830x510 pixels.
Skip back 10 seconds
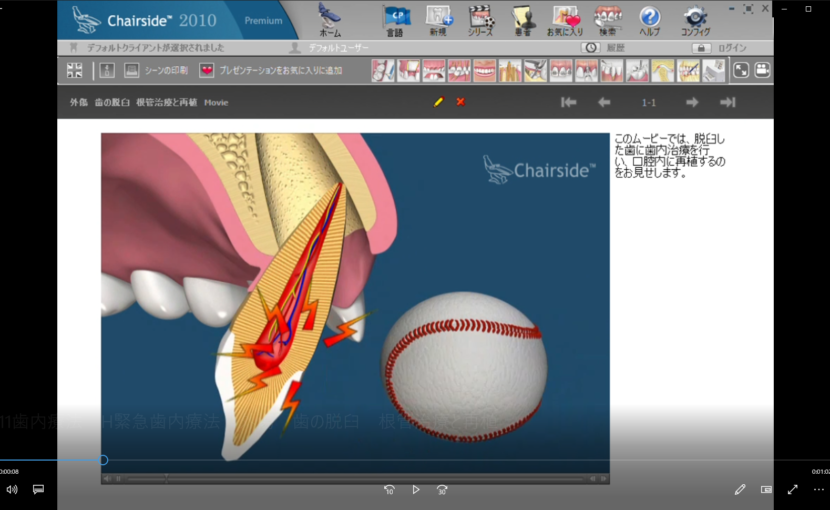click(389, 490)
